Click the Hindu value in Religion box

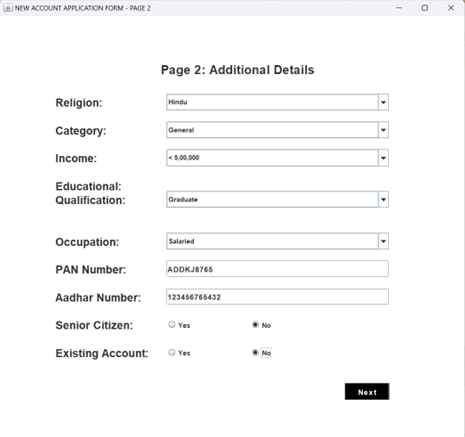pyautogui.click(x=178, y=102)
